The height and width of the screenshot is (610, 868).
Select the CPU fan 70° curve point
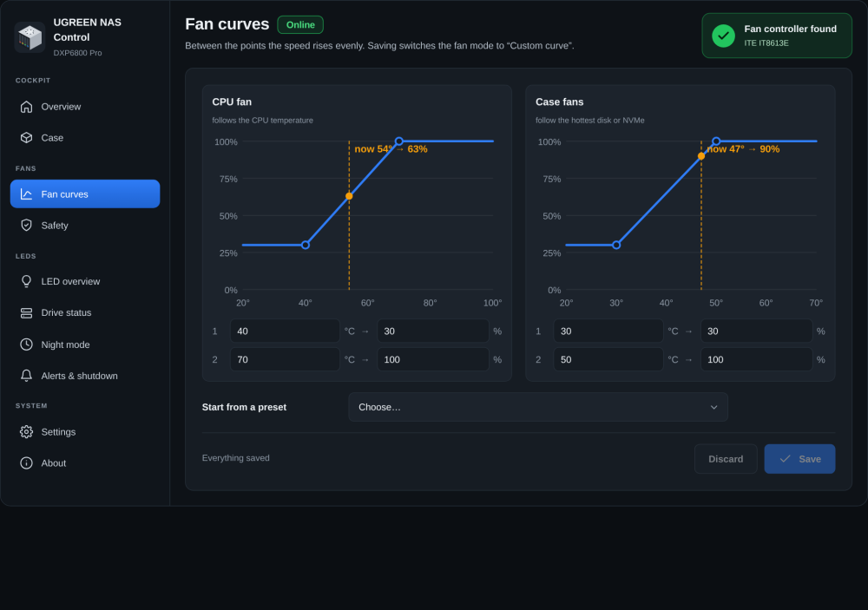399,141
